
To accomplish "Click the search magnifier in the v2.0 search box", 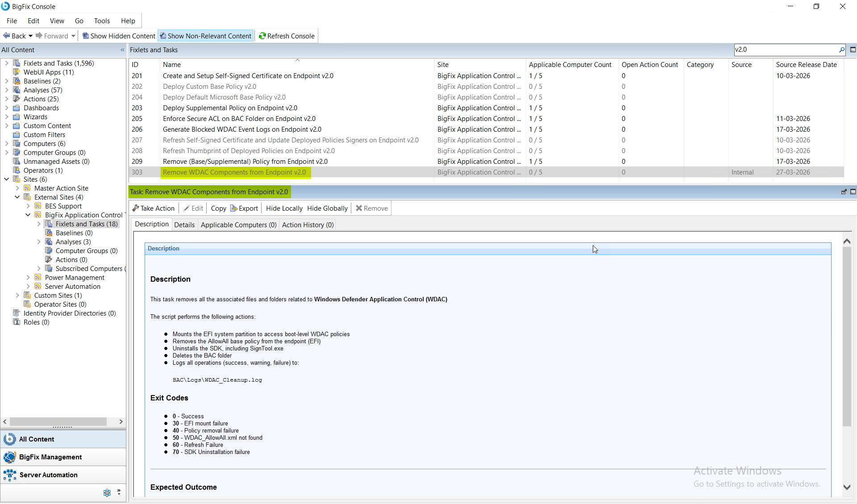I will click(x=842, y=50).
